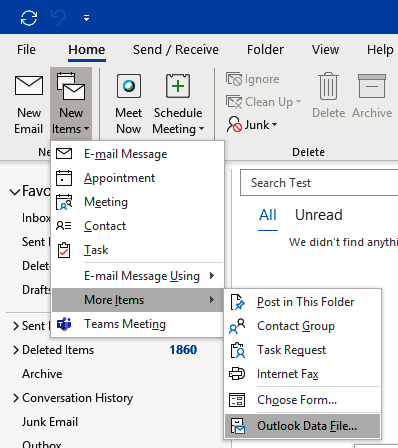Image resolution: width=398 pixels, height=448 pixels.
Task: Click the meeting icon beside Meeting entry
Action: [x=64, y=202]
